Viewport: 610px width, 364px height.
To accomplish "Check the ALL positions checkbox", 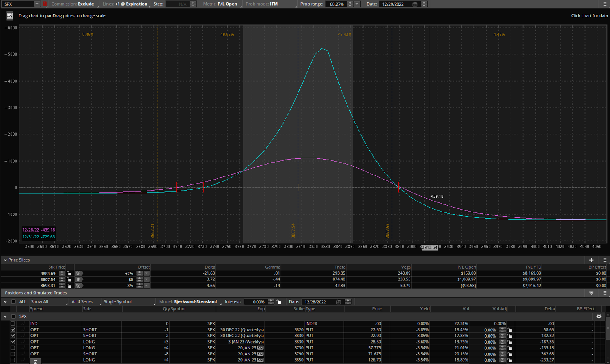I will (14, 302).
